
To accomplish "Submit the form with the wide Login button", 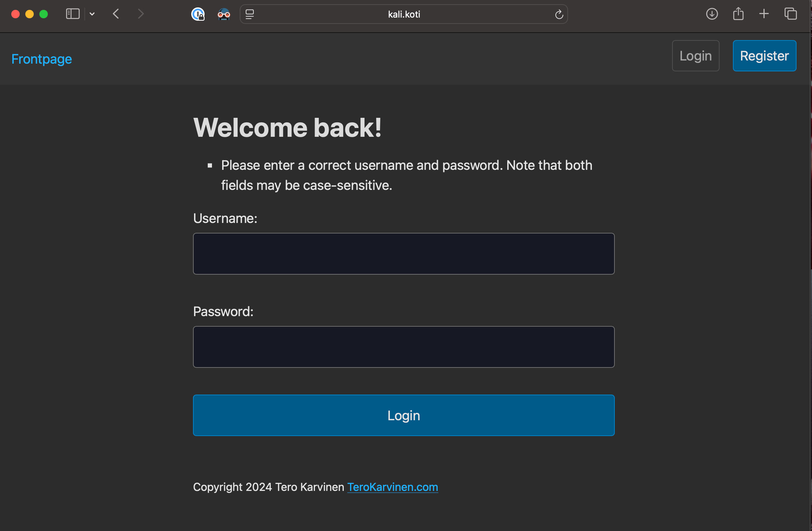I will tap(404, 415).
